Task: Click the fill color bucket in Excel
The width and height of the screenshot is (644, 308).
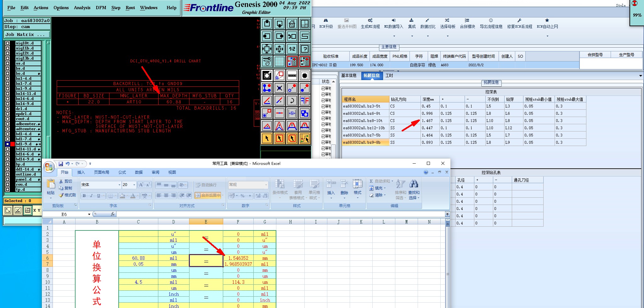Action: [123, 196]
